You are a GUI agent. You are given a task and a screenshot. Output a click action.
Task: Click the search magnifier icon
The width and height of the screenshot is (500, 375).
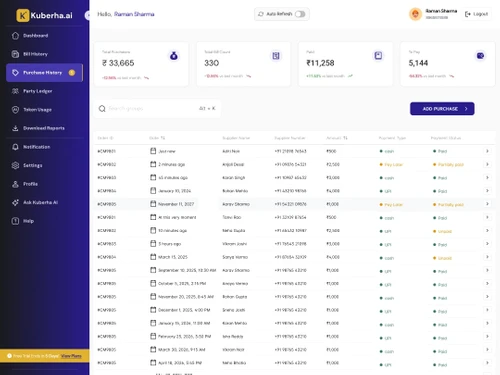102,109
